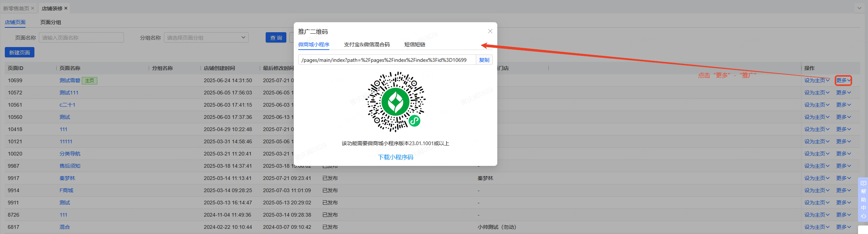Open page 11111

[x=66, y=141]
